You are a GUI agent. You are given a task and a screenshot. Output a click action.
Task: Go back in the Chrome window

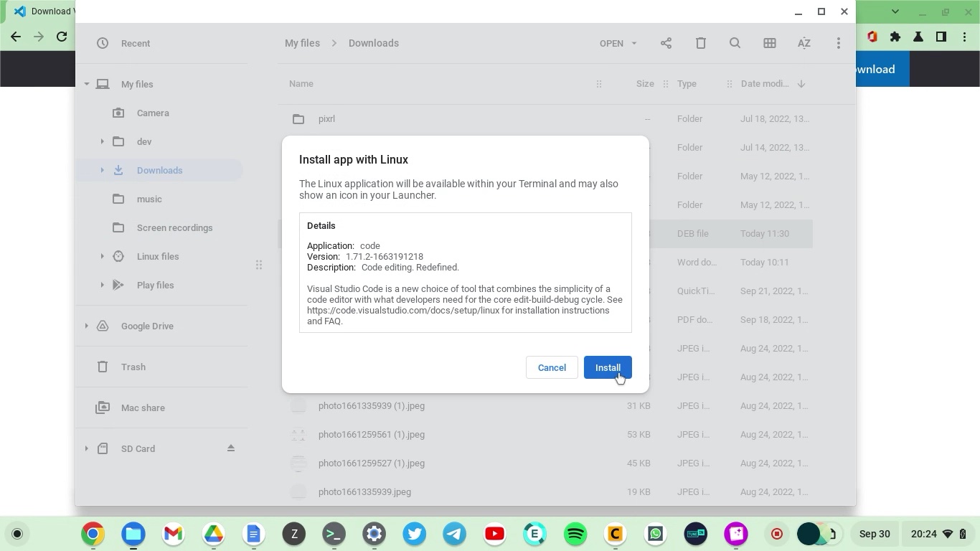click(16, 37)
